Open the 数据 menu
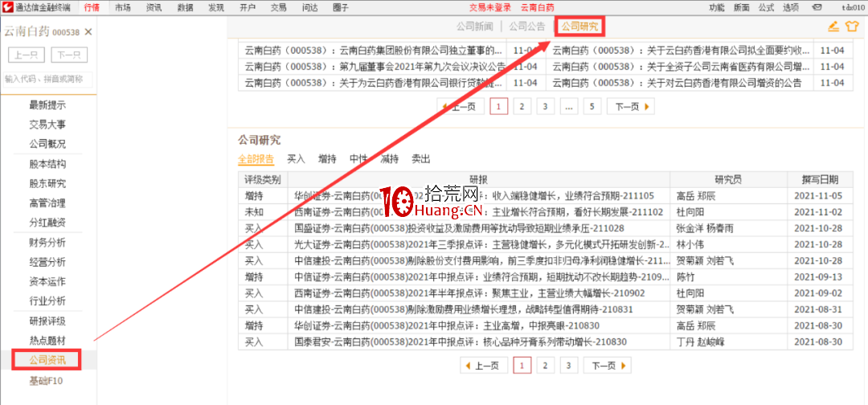 (x=185, y=7)
